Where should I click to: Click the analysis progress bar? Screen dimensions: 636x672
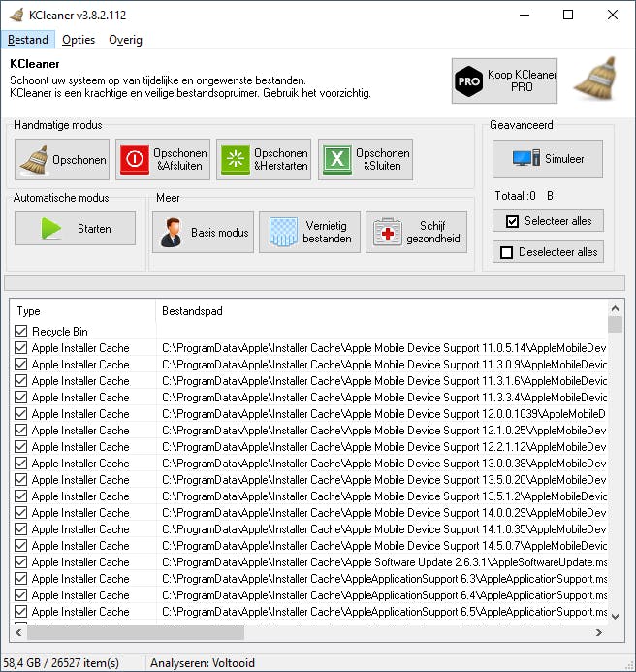pos(314,283)
